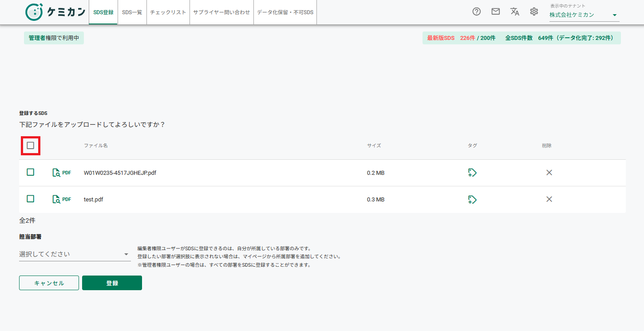Open the SDS一覧 tab
This screenshot has width=644, height=331.
(x=132, y=12)
